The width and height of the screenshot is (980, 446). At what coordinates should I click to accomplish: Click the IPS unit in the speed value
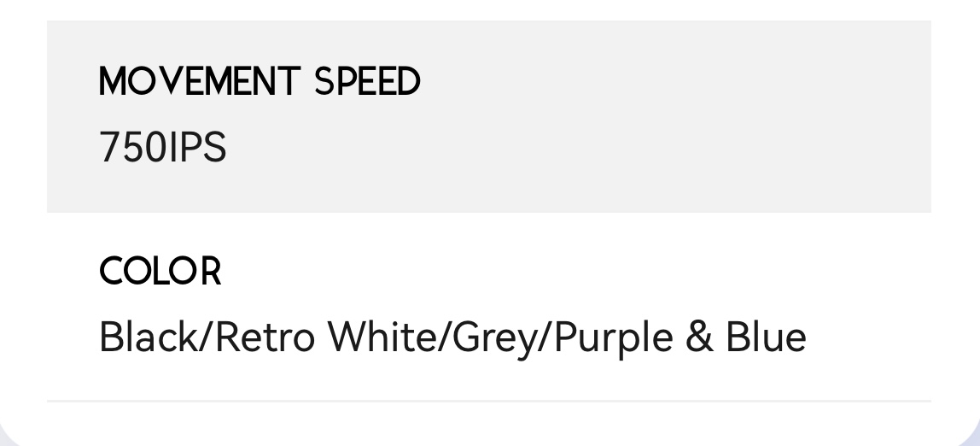197,148
